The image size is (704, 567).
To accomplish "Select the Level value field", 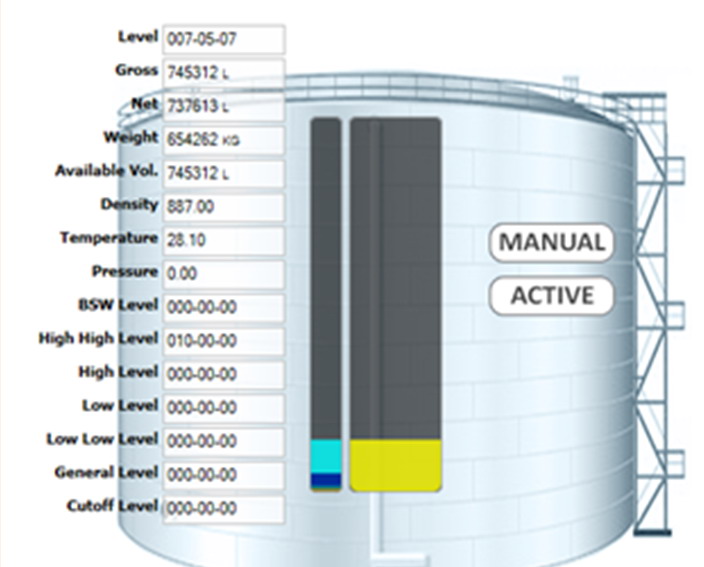I will click(223, 40).
